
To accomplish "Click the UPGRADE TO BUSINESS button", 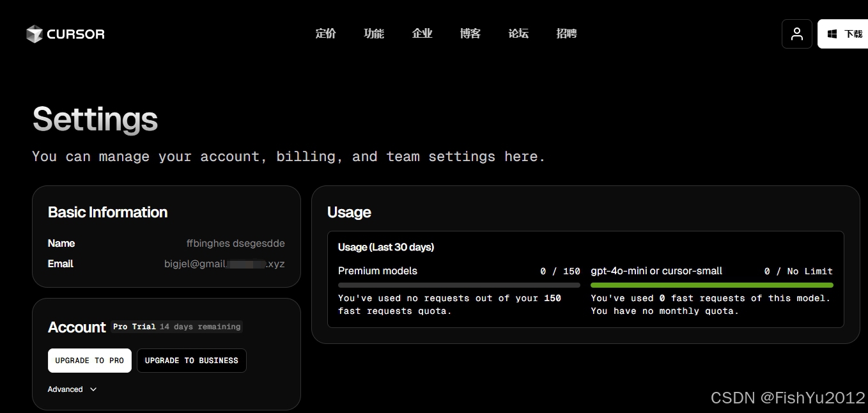I will [192, 361].
